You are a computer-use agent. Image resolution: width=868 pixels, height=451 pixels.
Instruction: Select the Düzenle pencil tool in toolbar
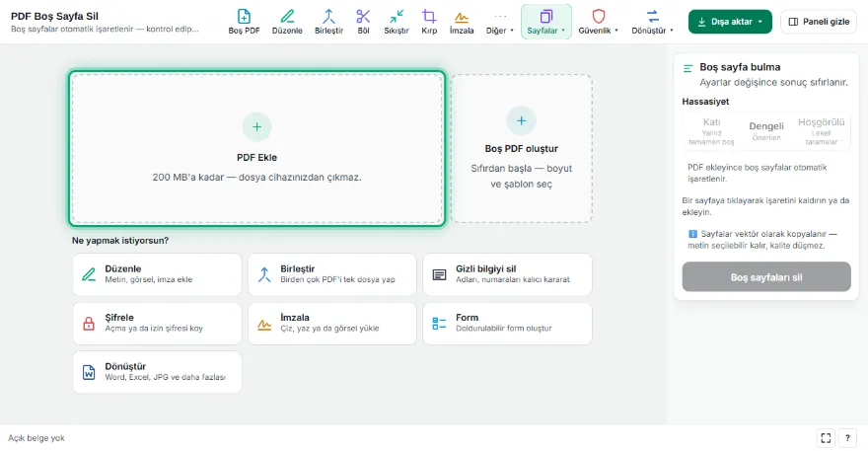click(x=287, y=22)
